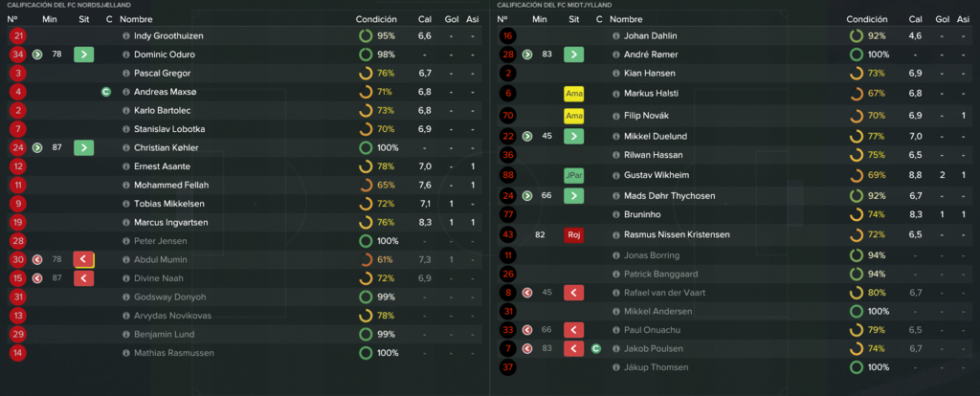Screen dimensions: 980x396
Task: Click the green arrow icon for Mikkel Duelund
Action: click(x=574, y=136)
